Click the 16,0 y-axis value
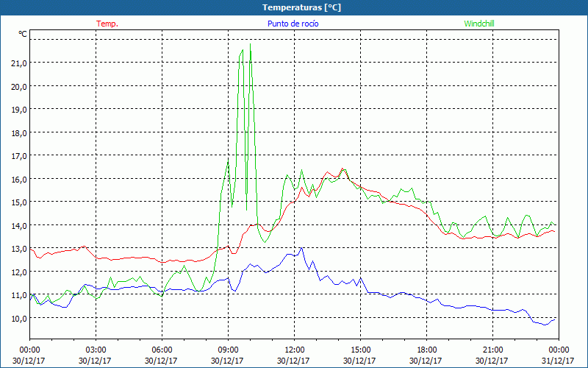 pos(19,179)
